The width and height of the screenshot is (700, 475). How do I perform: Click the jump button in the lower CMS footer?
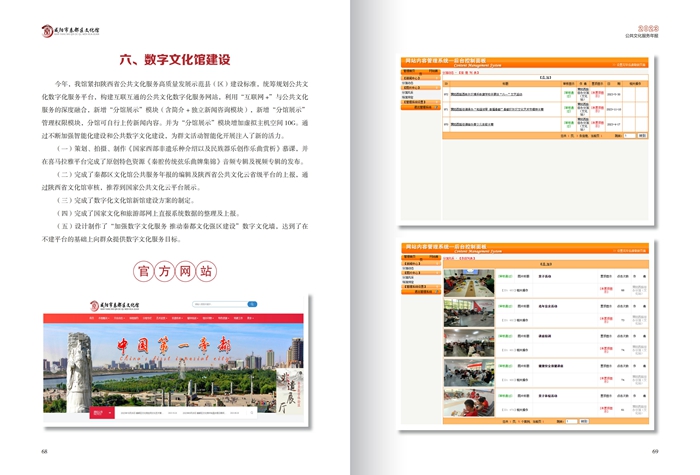pyautogui.click(x=583, y=421)
